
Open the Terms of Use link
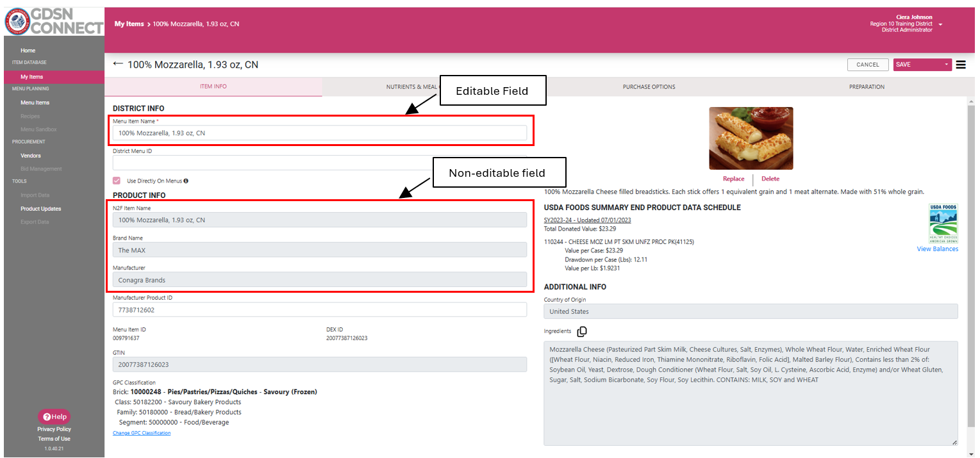click(x=54, y=439)
